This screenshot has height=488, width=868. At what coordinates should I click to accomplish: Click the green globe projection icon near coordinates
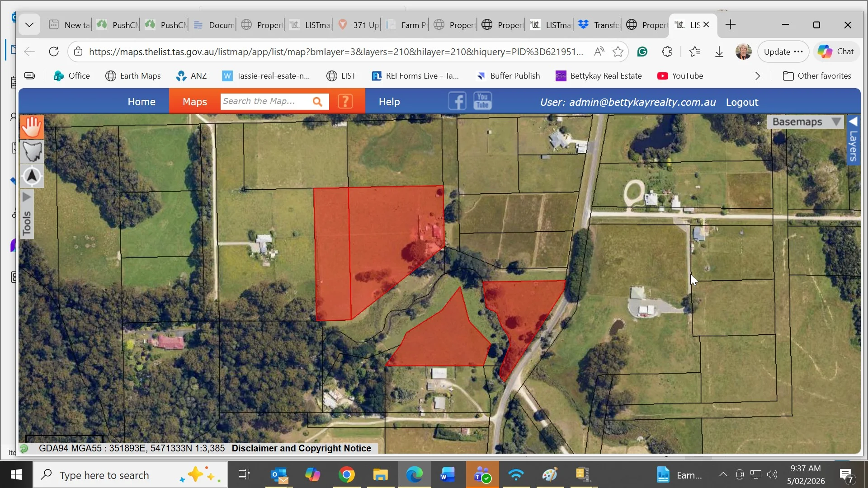(x=24, y=448)
